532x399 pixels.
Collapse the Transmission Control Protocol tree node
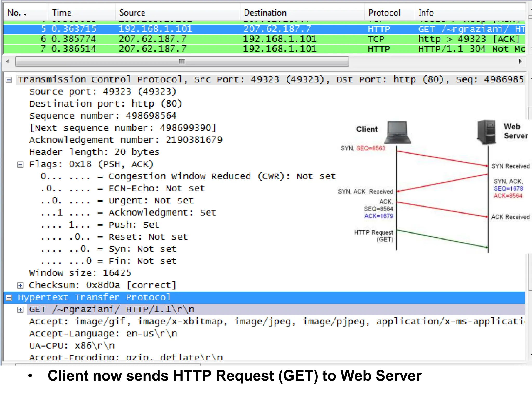click(x=9, y=80)
